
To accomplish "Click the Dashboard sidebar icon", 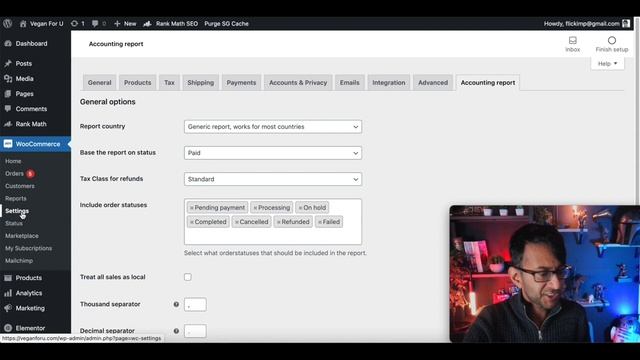I will pos(8,43).
